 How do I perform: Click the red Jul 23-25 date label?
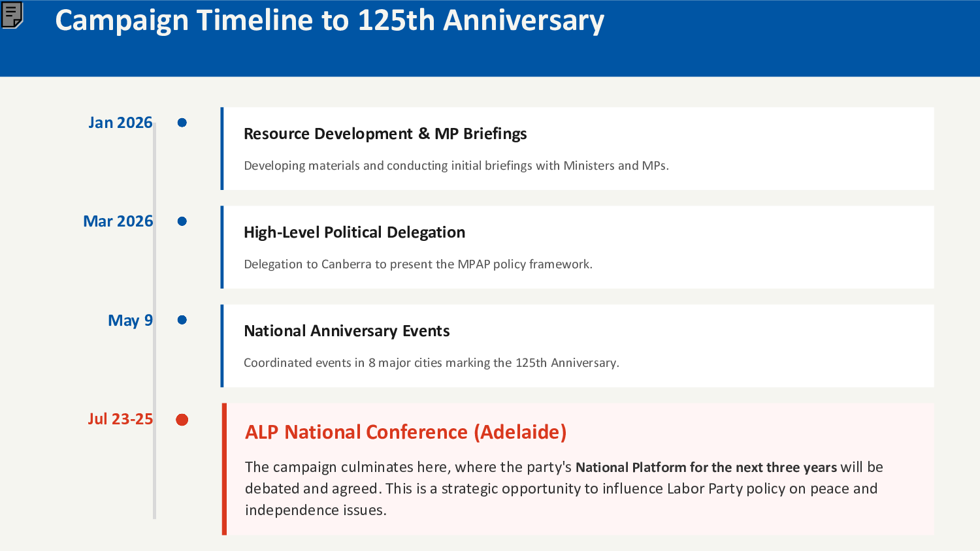click(x=120, y=419)
